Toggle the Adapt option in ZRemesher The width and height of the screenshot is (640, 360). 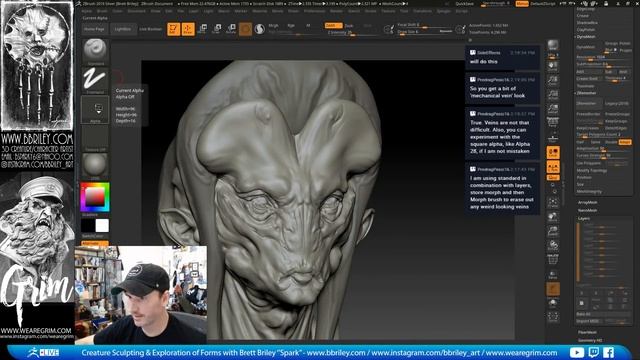(624, 142)
